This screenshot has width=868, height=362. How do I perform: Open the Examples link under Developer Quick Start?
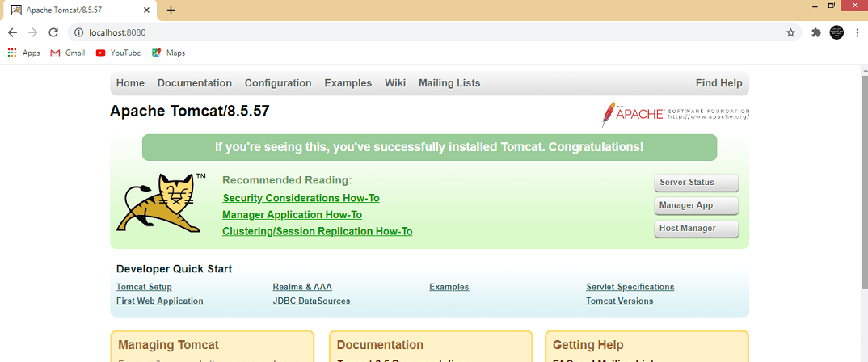449,287
